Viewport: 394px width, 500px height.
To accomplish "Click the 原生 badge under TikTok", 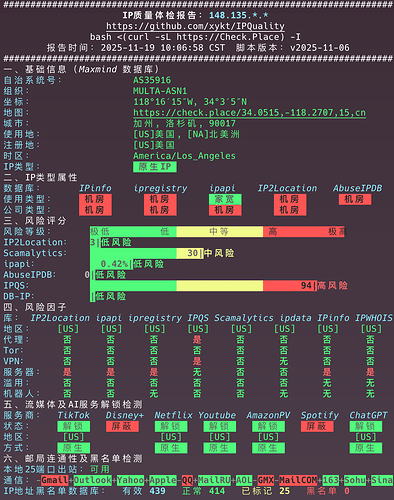I will point(74,448).
